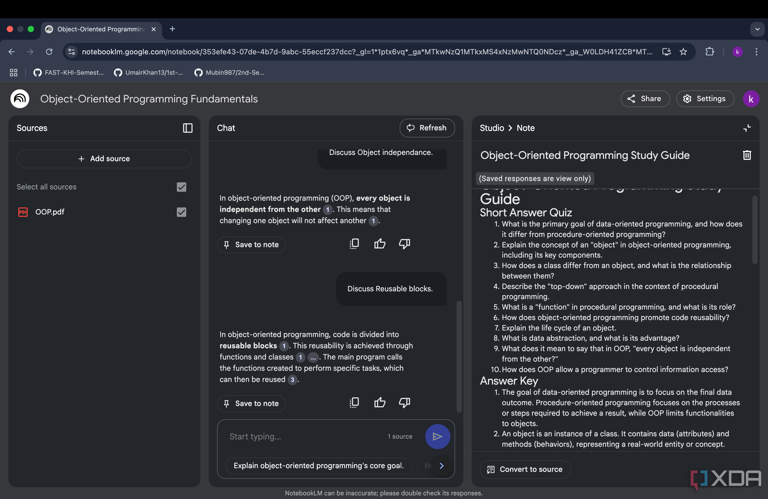Click the Add source button
This screenshot has width=768, height=499.
click(104, 159)
